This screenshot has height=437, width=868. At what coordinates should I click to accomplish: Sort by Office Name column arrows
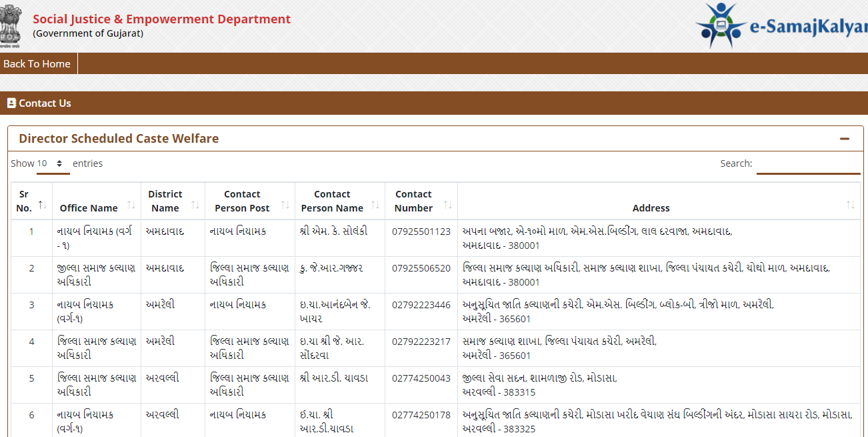point(131,204)
